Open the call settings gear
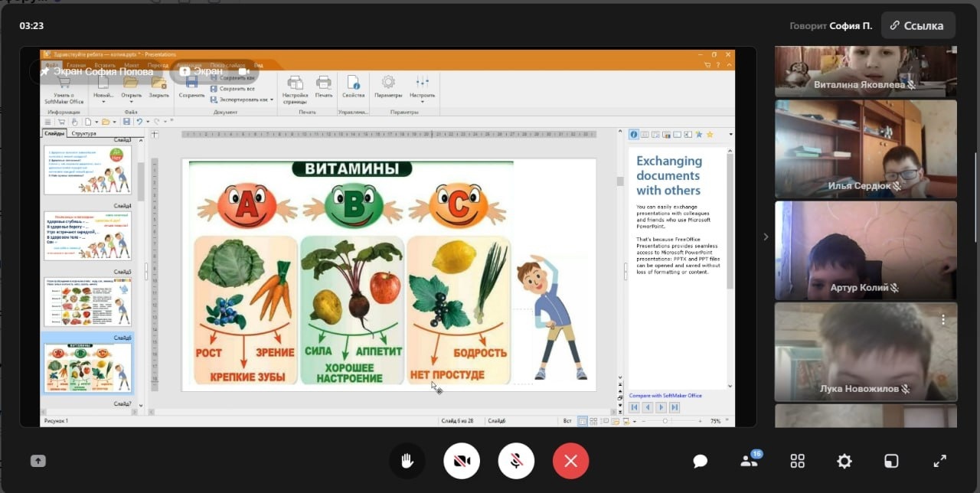 844,461
